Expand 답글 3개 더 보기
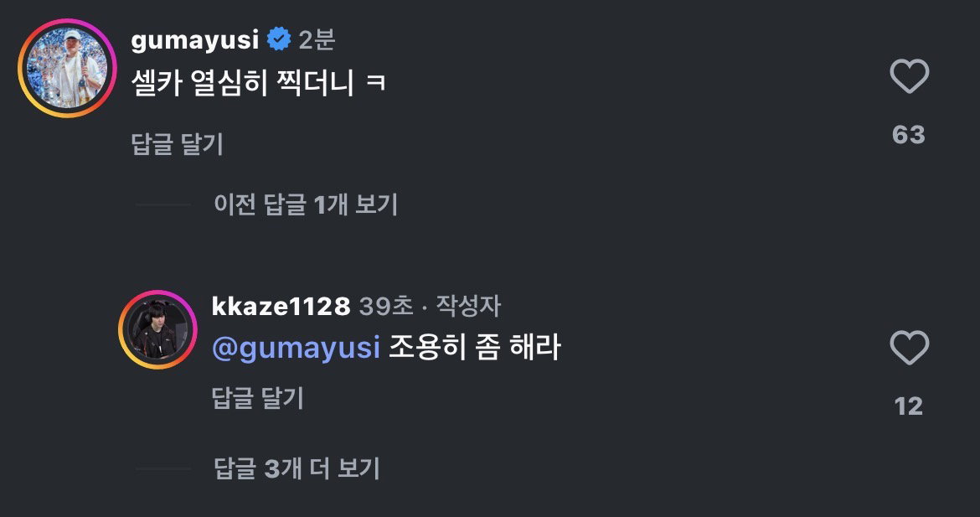Screen dimensions: 980x517 click(x=297, y=468)
